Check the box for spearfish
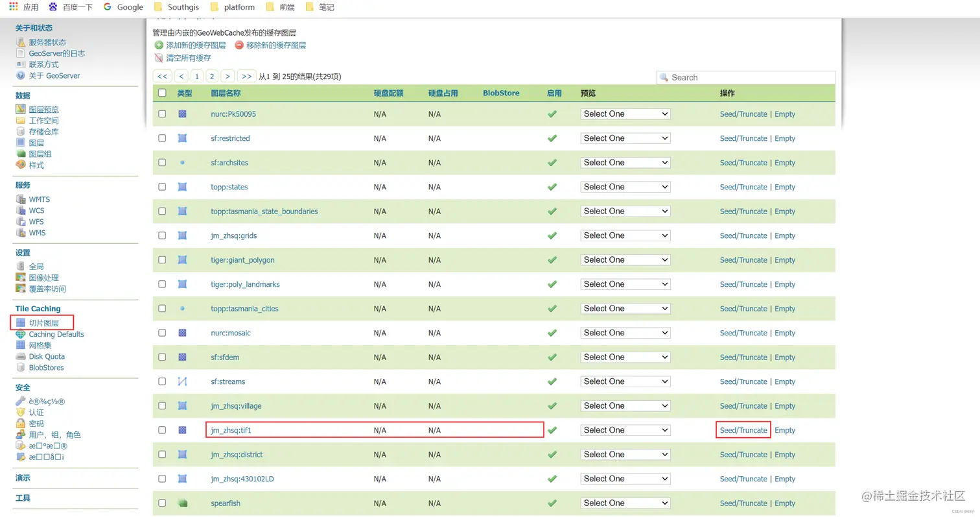Viewport: 980px width, 517px height. click(162, 503)
